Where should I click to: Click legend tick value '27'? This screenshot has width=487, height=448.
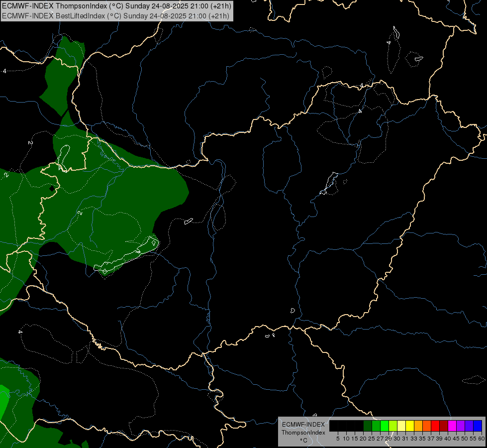point(380,439)
